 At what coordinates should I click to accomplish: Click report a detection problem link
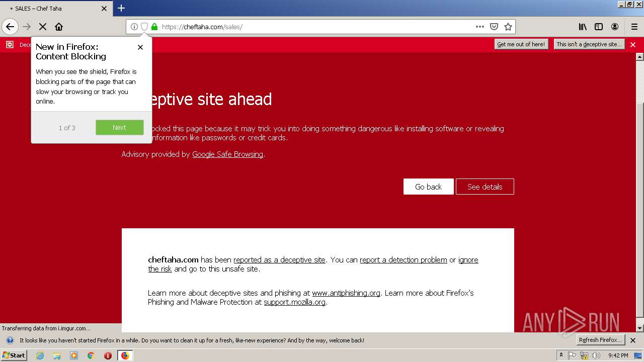click(x=404, y=260)
